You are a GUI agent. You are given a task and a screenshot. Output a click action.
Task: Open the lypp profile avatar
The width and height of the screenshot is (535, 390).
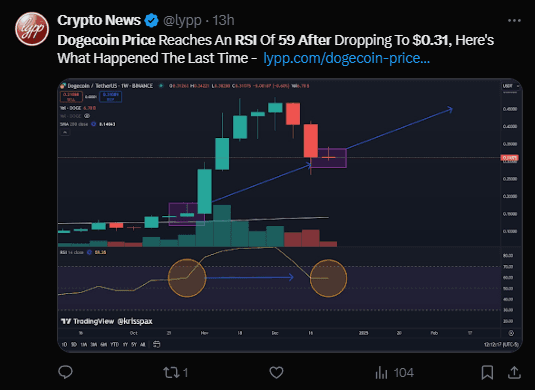[x=32, y=29]
